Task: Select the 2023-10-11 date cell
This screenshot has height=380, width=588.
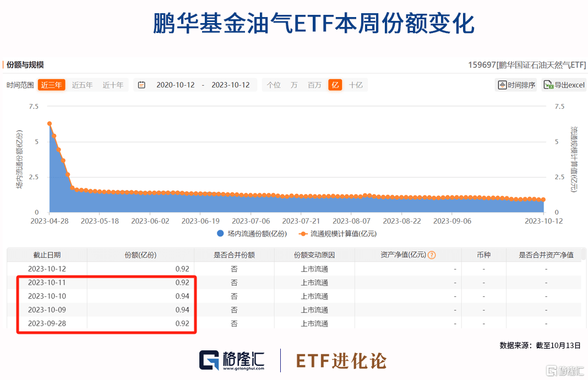Action: click(x=47, y=283)
